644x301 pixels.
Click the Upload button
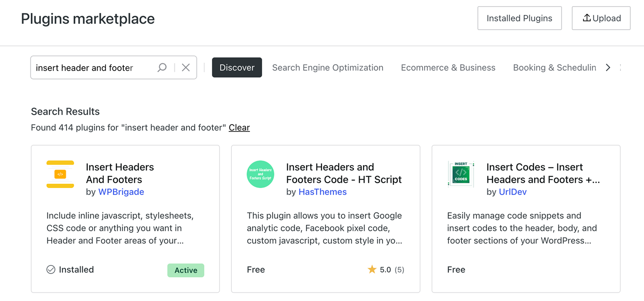pos(601,18)
